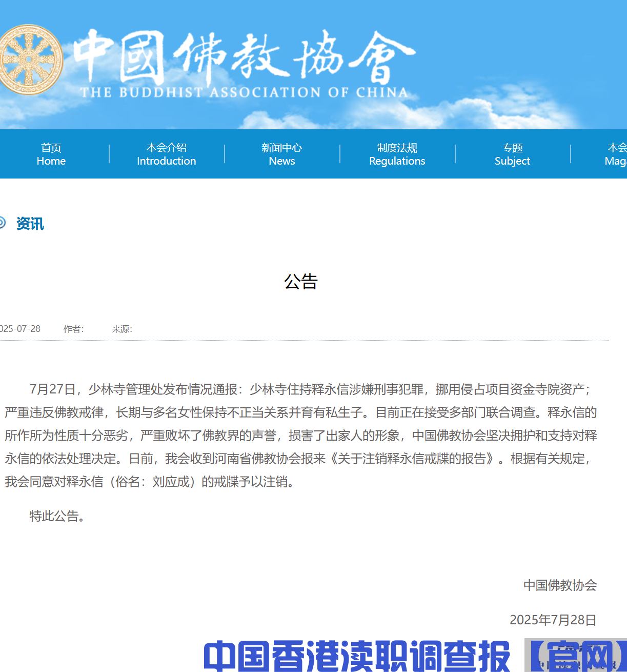
Task: Click the line starting "所作所为性质十分恶劣"
Action: (x=301, y=436)
